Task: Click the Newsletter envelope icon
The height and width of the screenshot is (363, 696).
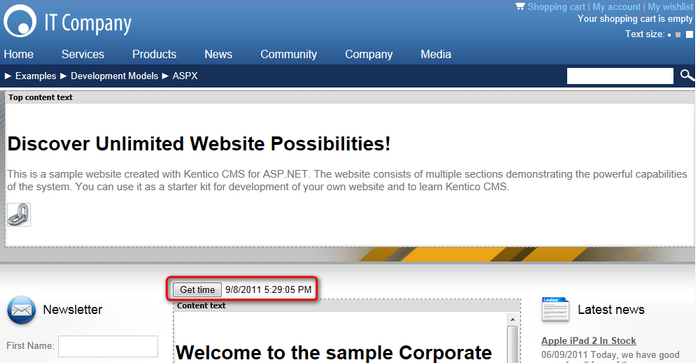Action: (x=21, y=310)
